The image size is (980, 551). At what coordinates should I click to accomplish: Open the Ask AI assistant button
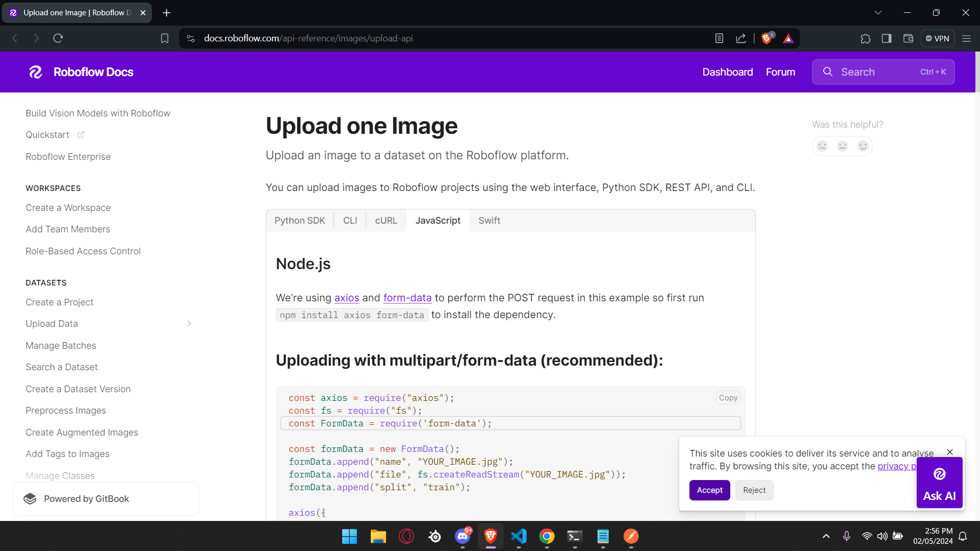(939, 483)
